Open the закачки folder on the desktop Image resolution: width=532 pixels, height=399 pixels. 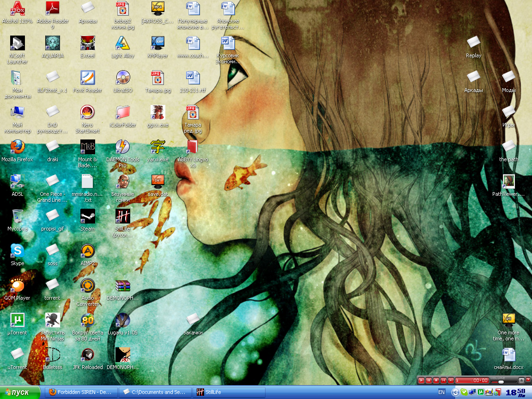tap(193, 324)
